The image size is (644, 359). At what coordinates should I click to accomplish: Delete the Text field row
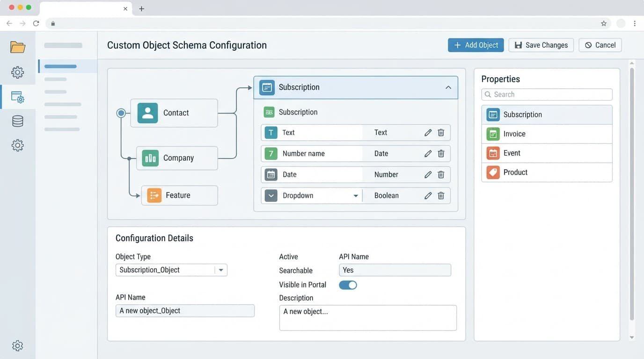[x=441, y=133]
